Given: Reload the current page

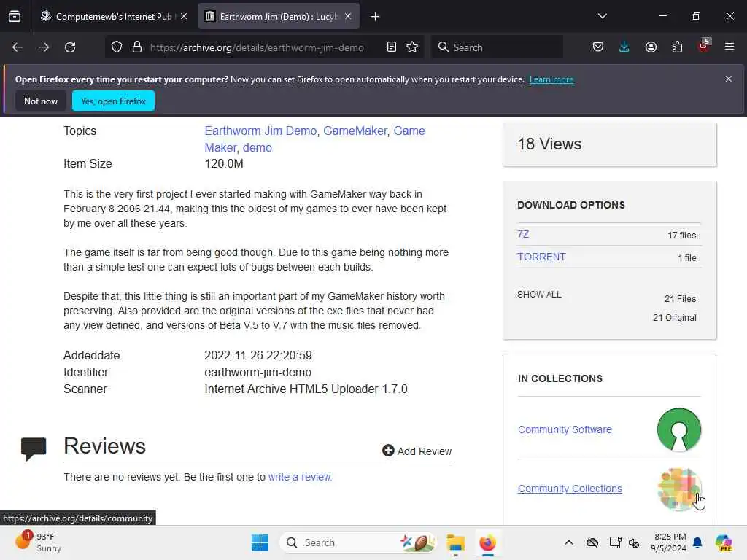Looking at the screenshot, I should [70, 47].
